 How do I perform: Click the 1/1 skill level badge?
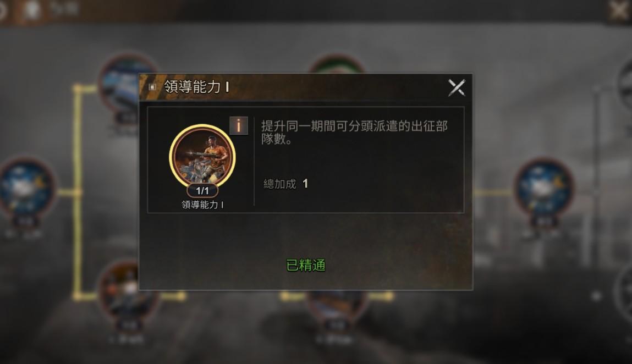point(202,190)
